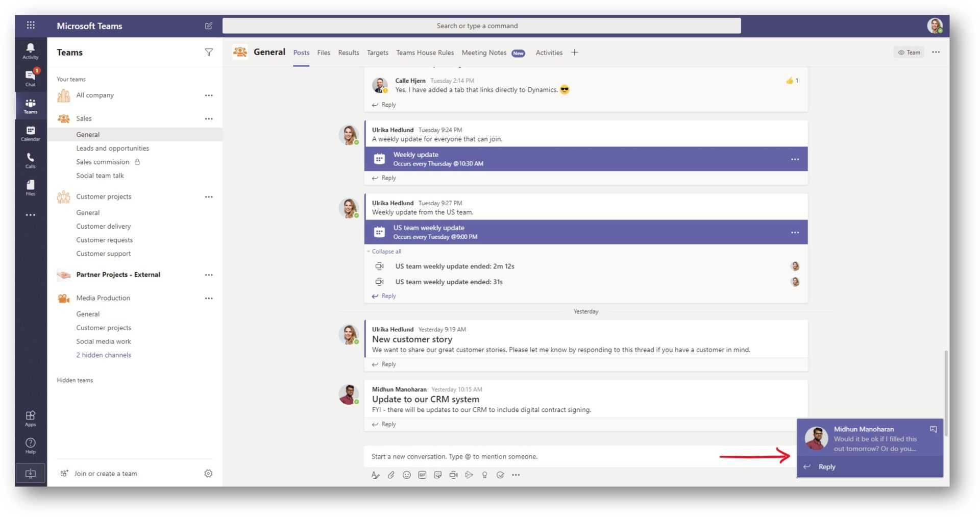The image size is (980, 517).
Task: Click the Start a new conversation box
Action: point(580,456)
